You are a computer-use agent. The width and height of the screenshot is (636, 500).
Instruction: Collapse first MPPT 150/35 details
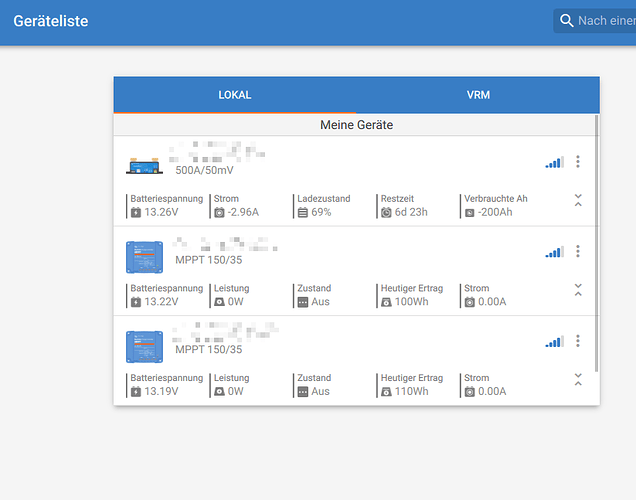pos(578,290)
